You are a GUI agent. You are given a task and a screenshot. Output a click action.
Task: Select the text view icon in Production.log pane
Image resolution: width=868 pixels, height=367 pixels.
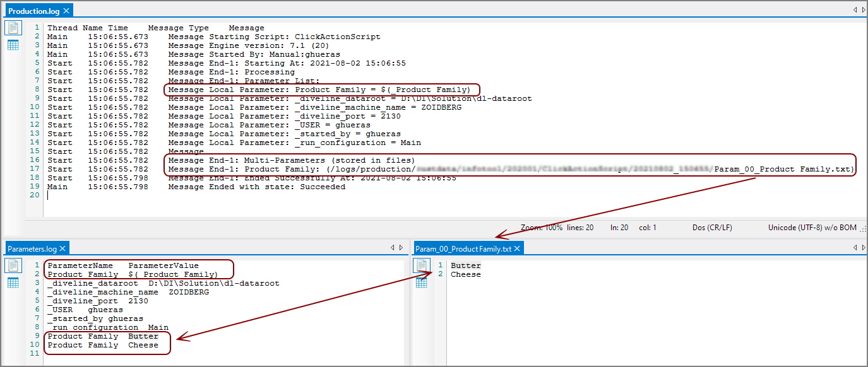point(13,28)
